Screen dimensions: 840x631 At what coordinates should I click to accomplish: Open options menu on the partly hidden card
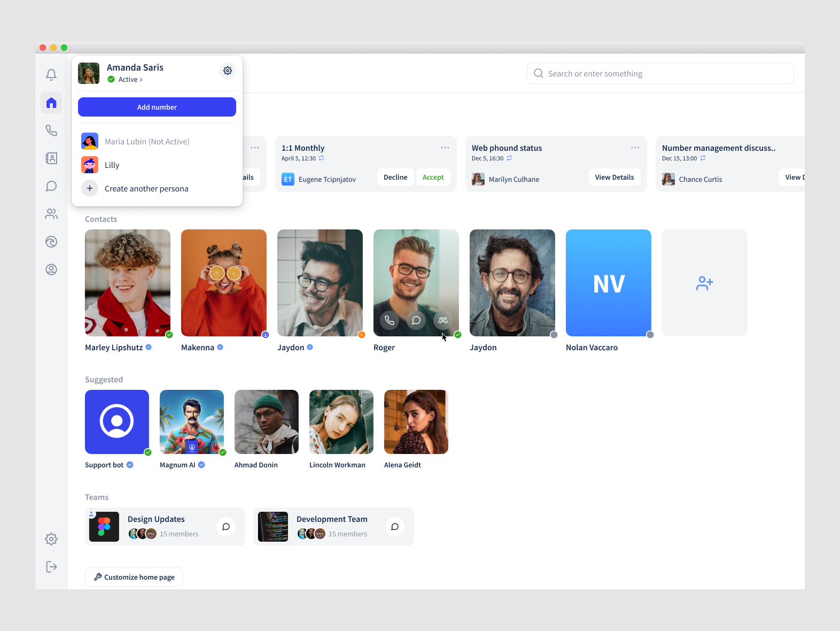click(255, 148)
